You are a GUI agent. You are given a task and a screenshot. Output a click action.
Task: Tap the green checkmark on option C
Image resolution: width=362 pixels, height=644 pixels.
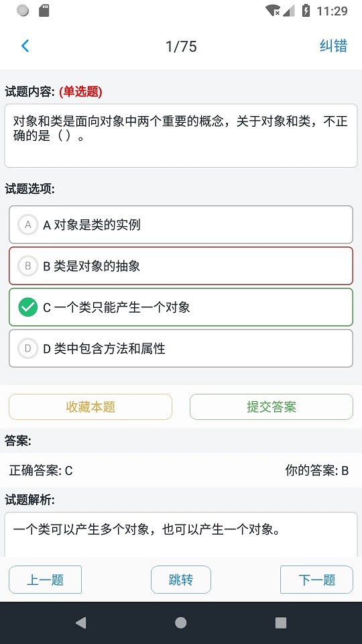[28, 307]
